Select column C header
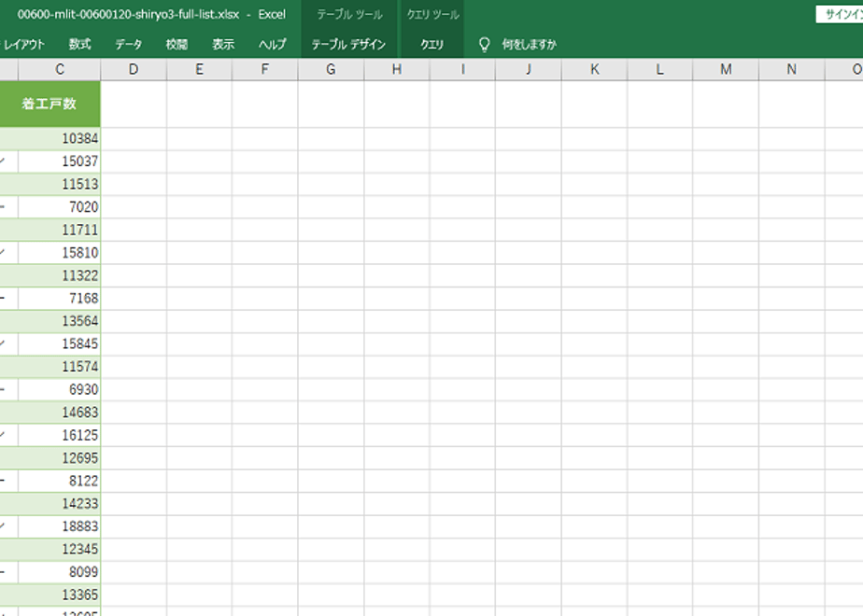This screenshot has width=863, height=616. [60, 69]
